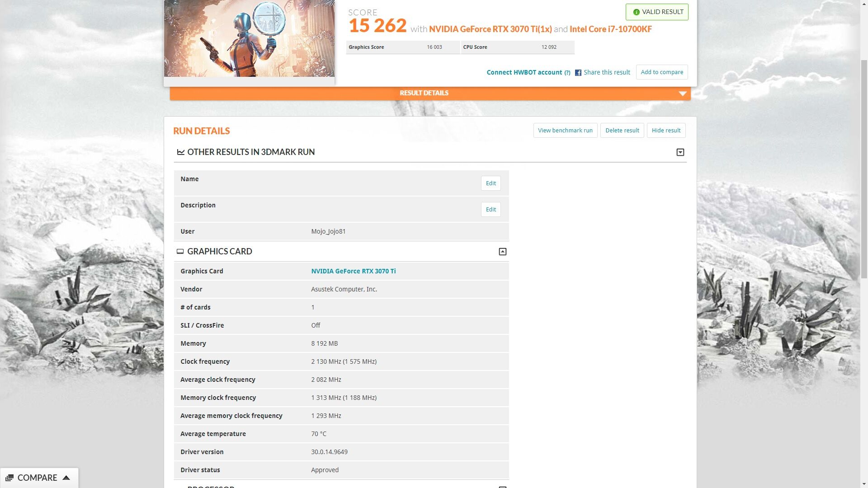This screenshot has height=488, width=868.
Task: Click the green Valid Result info icon
Action: (x=636, y=12)
